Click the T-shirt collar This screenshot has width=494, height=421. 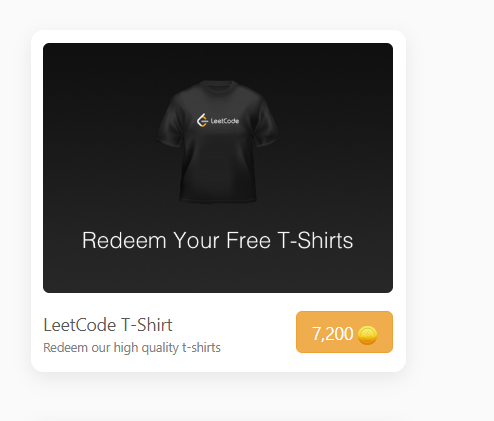tap(218, 84)
